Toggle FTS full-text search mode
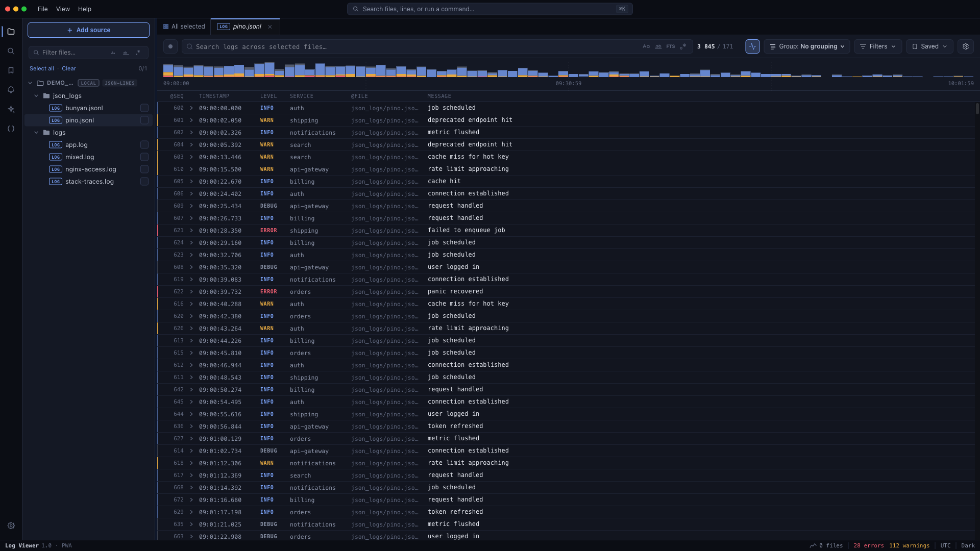Viewport: 980px width, 551px height. pos(671,46)
